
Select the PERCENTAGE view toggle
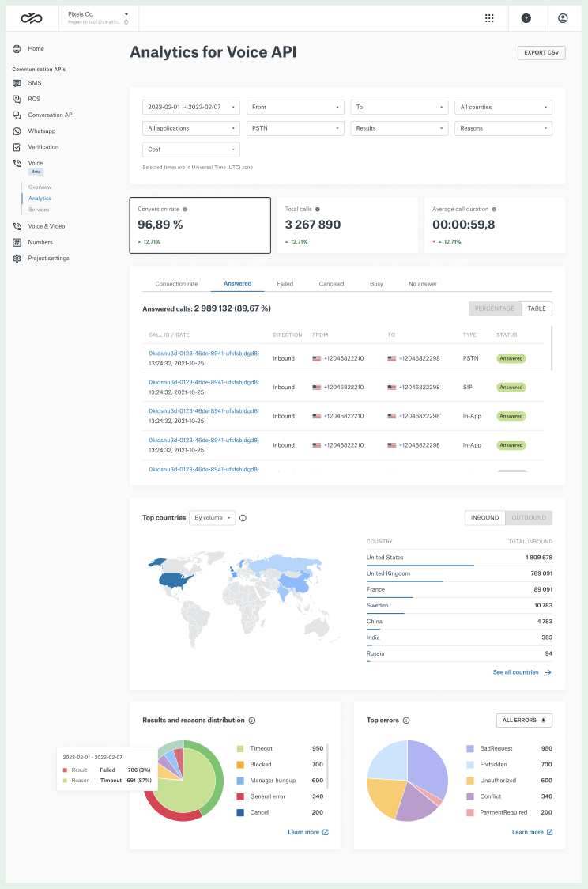[495, 308]
